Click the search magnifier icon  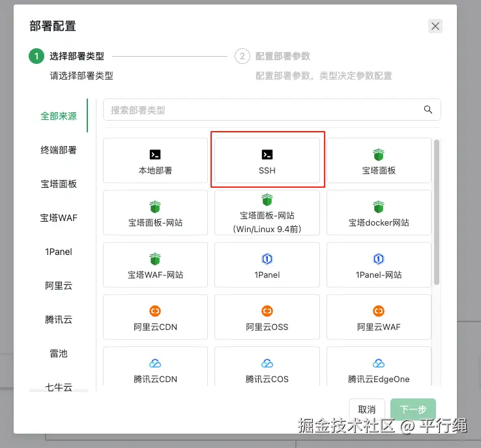(x=428, y=110)
